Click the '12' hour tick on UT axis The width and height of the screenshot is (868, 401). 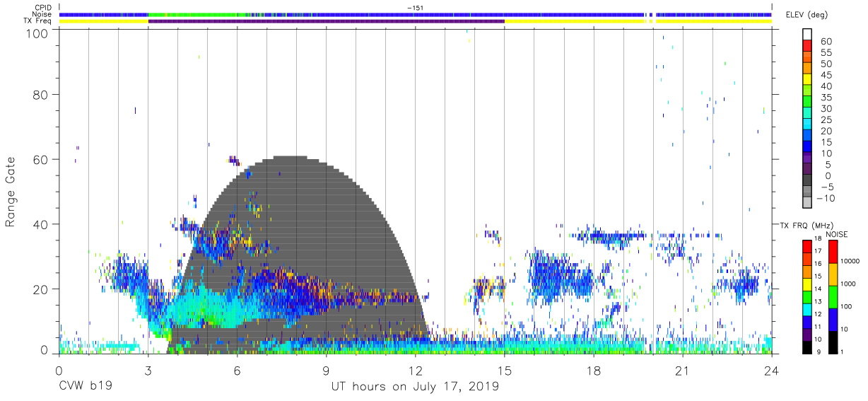[x=415, y=371]
